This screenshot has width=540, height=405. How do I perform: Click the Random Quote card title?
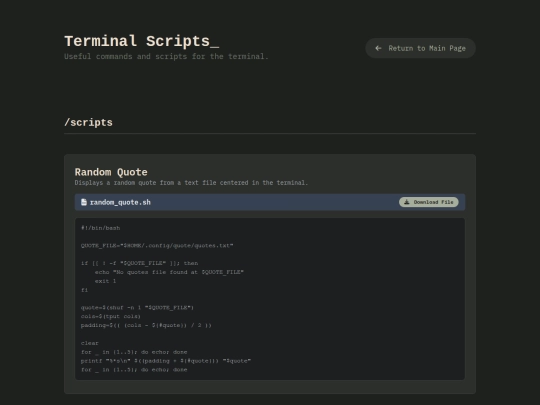[x=111, y=172]
